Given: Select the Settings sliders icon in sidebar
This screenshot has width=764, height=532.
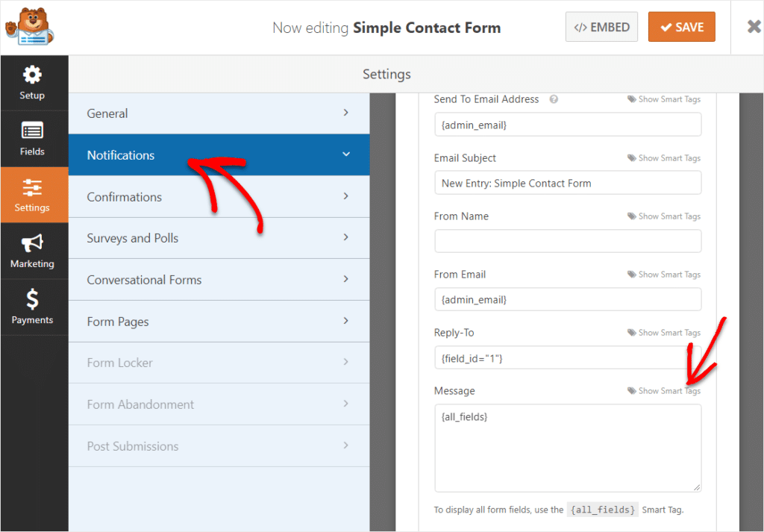Looking at the screenshot, I should 32,188.
